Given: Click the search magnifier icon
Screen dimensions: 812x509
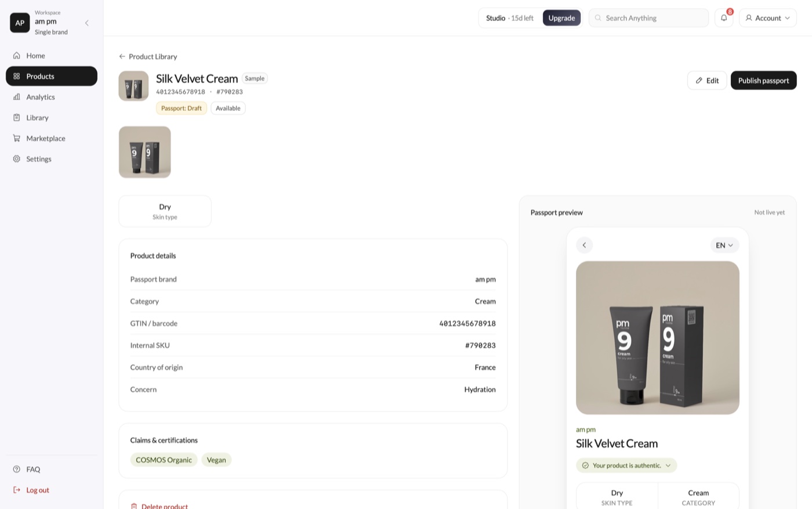Looking at the screenshot, I should coord(598,18).
